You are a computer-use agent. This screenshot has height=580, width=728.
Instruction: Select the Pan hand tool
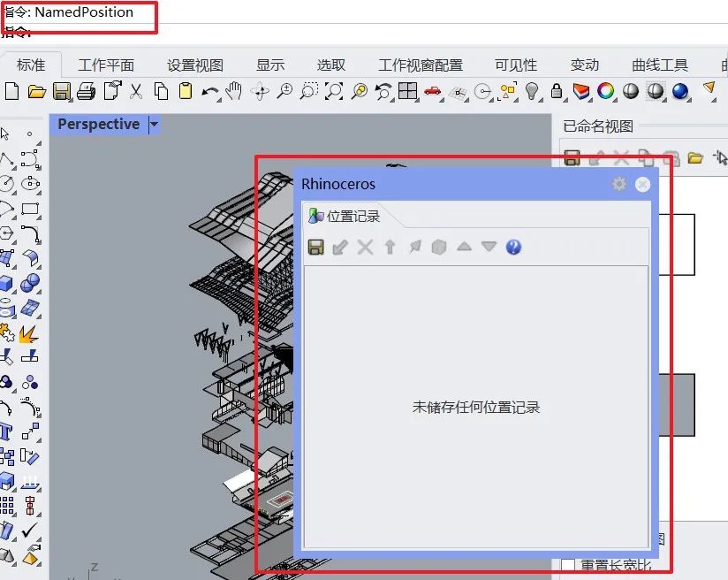tap(233, 90)
